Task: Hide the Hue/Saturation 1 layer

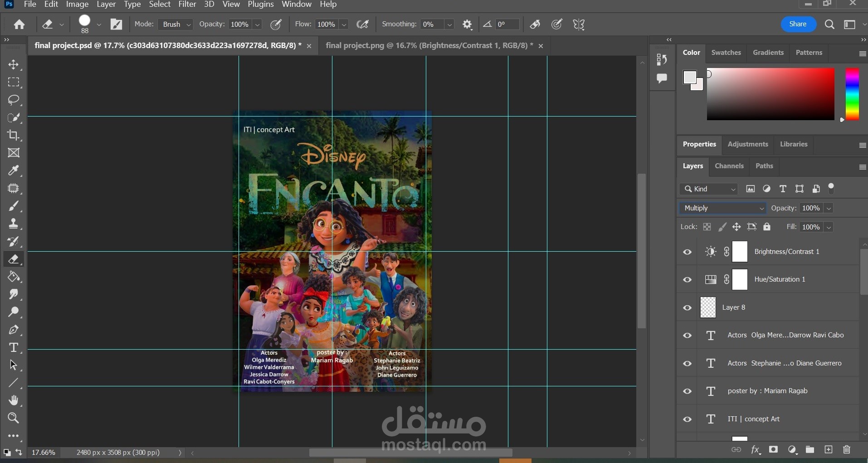Action: point(688,280)
